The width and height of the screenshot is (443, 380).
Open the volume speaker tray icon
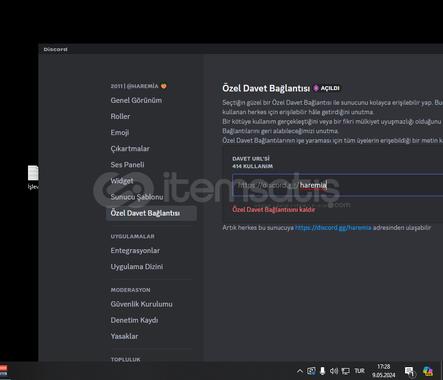[x=334, y=371]
